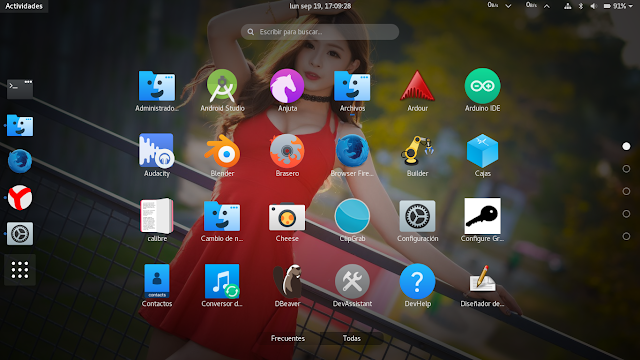The width and height of the screenshot is (640, 360).
Task: Go to the fifth app grid page indicator
Action: [626, 236]
